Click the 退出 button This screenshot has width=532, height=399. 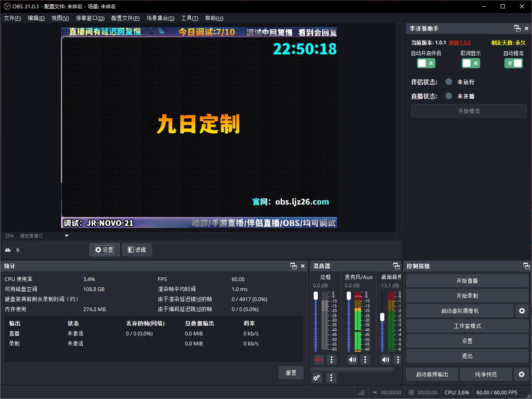click(467, 356)
